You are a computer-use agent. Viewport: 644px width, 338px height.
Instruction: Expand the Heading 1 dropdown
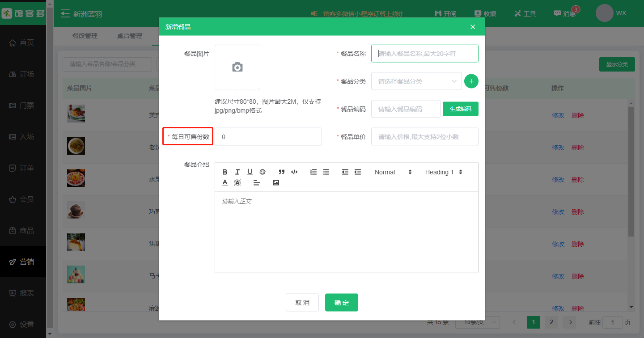click(443, 172)
